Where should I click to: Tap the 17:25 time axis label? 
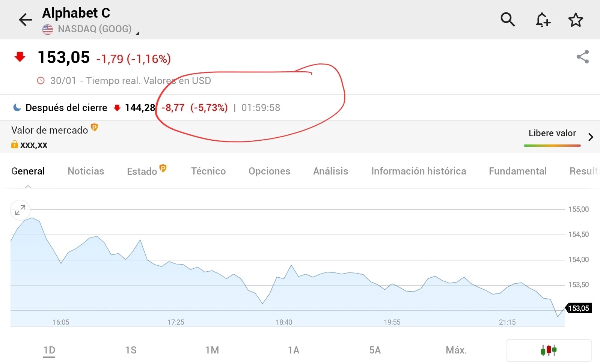[x=176, y=322]
